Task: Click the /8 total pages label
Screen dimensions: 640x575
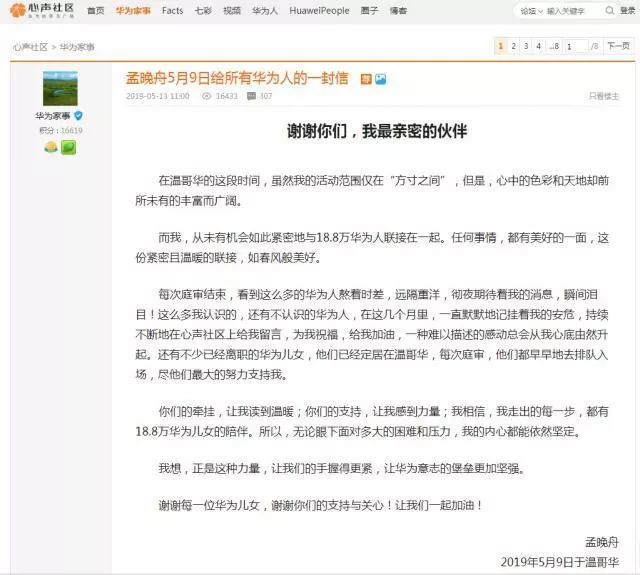Action: point(595,46)
